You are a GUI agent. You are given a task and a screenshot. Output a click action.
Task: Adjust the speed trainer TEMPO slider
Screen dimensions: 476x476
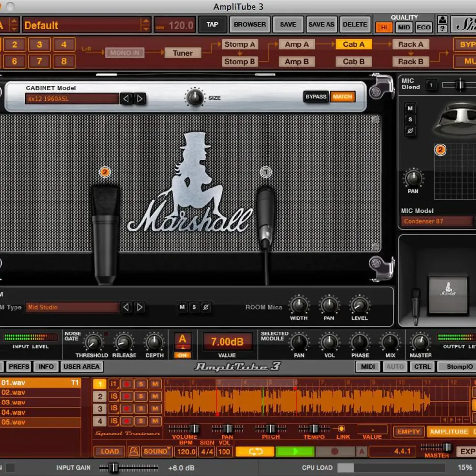[x=313, y=429]
